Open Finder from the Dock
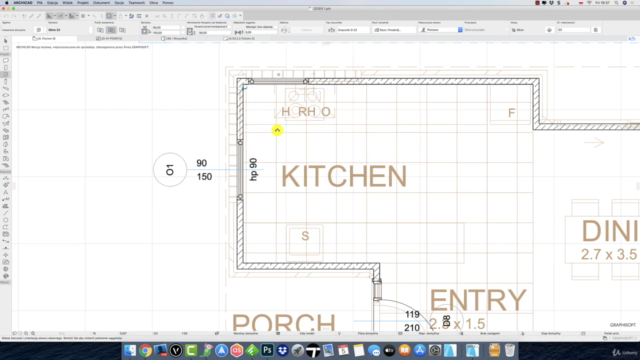This screenshot has height=360, width=640. (130, 350)
